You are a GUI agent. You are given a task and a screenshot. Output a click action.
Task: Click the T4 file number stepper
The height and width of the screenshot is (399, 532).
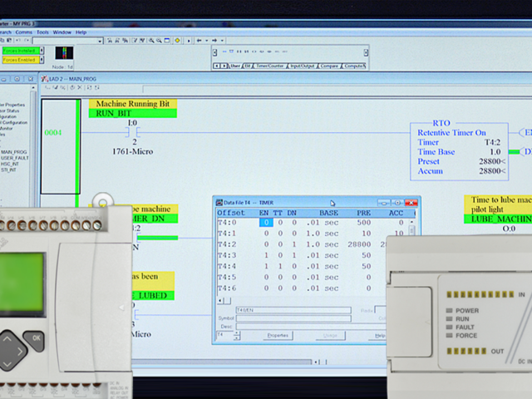(237, 335)
